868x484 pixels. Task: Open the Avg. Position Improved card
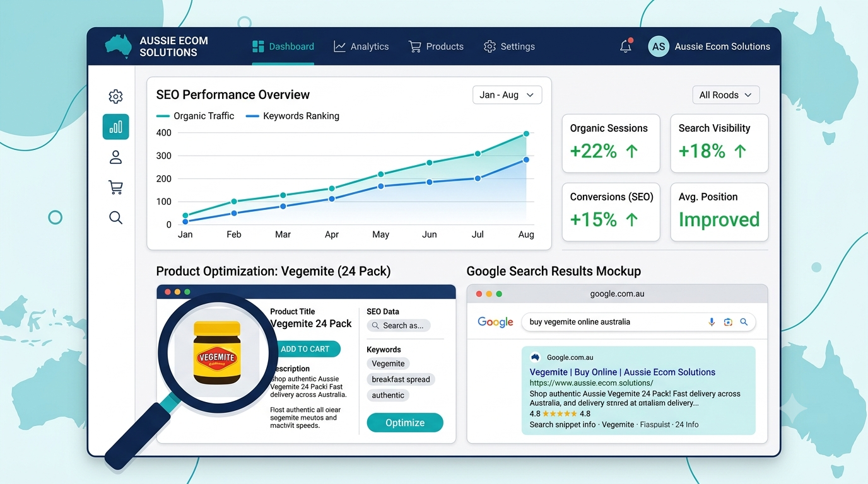[719, 212]
